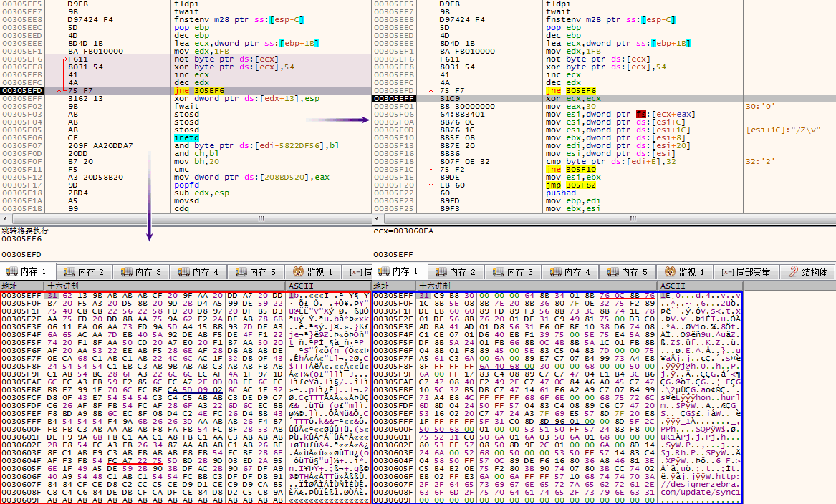Click address 00305F01 in right disassembly
Viewport: 836px width, 504px height.
(x=394, y=107)
